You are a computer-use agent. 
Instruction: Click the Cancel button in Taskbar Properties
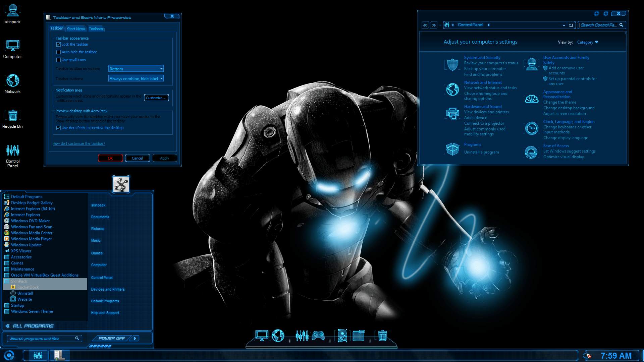pos(137,158)
